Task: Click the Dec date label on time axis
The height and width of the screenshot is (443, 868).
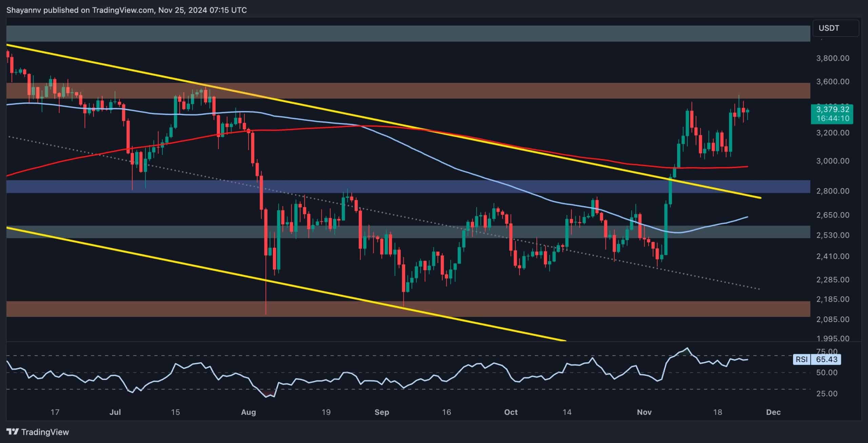Action: 773,412
